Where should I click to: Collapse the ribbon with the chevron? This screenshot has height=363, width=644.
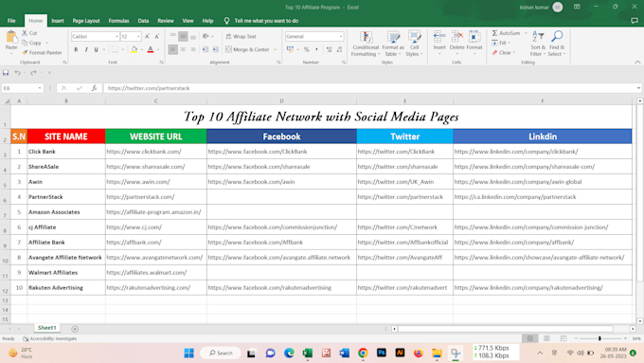click(x=637, y=62)
